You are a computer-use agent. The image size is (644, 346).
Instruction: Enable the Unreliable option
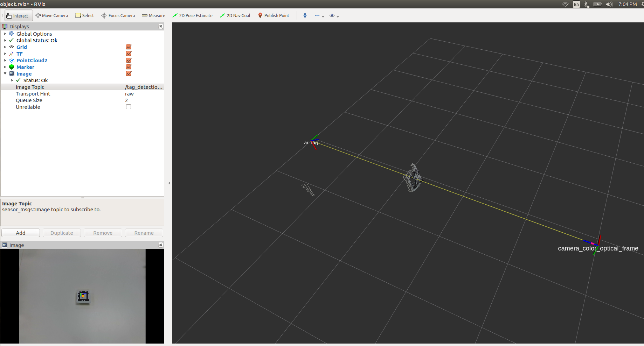click(129, 107)
